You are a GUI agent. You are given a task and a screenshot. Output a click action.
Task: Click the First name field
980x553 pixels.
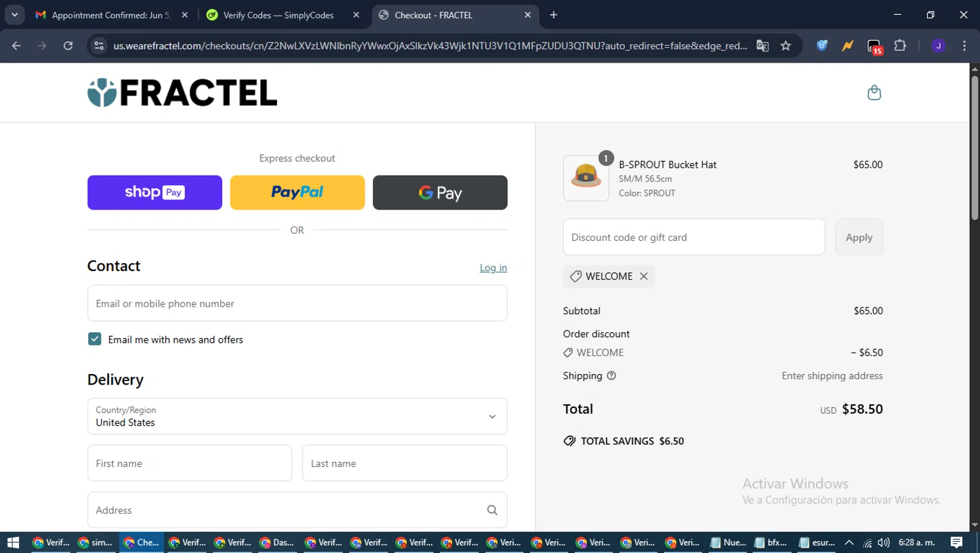pos(189,464)
